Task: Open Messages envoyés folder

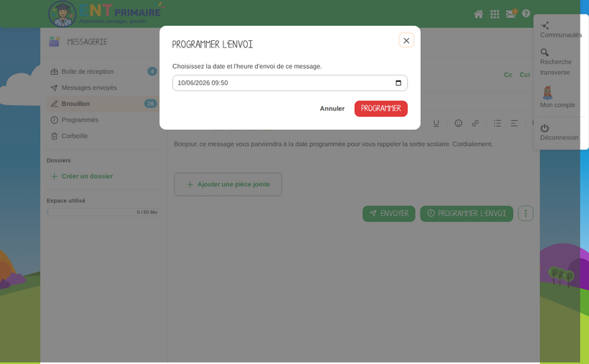Action: point(102,88)
